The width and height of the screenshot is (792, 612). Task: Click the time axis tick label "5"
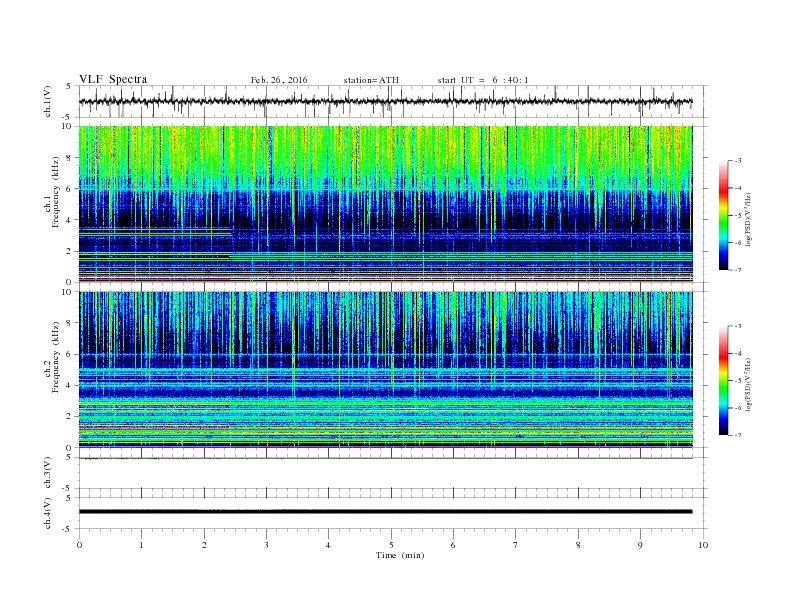(391, 545)
